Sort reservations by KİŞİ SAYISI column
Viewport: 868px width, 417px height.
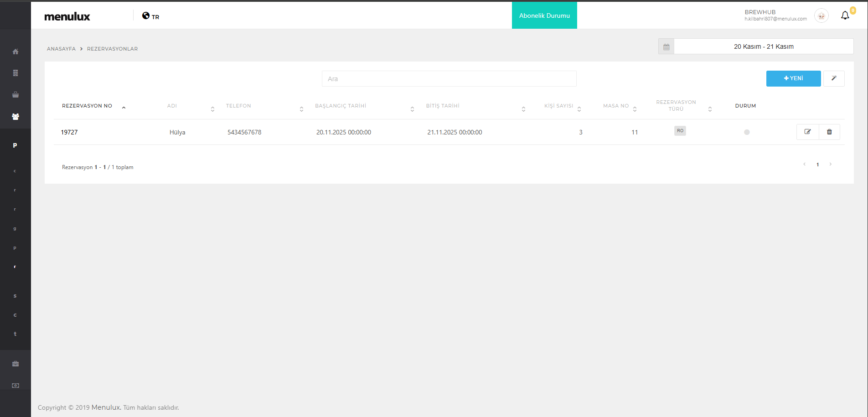[x=558, y=106]
